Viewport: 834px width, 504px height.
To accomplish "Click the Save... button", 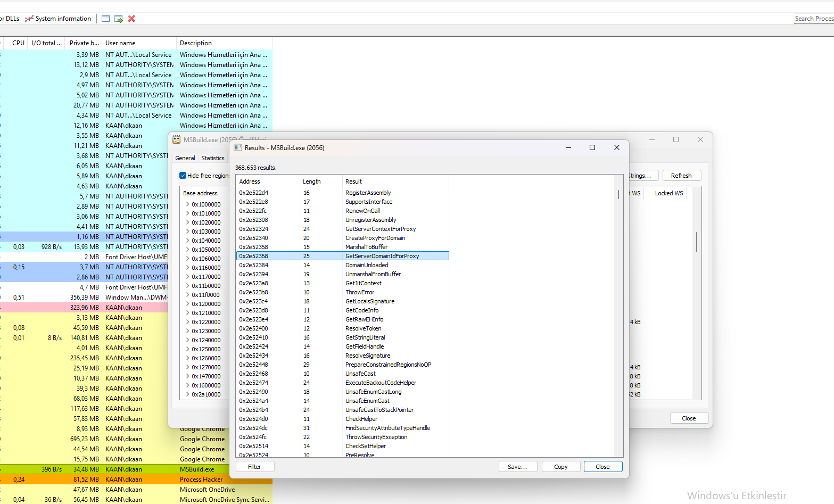I will (517, 467).
